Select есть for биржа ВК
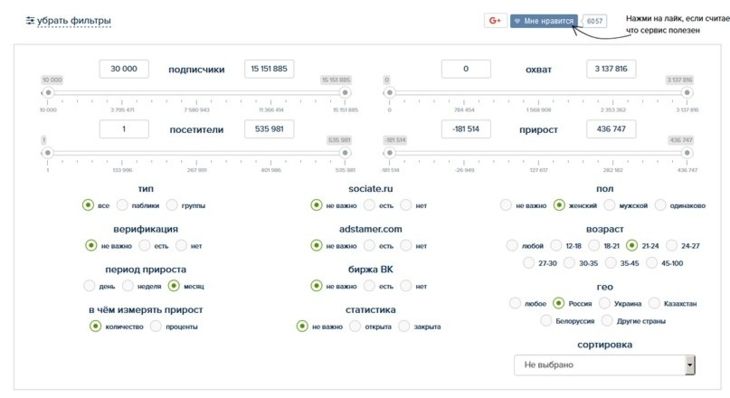Screen dimensions: 730x398 tap(369, 286)
